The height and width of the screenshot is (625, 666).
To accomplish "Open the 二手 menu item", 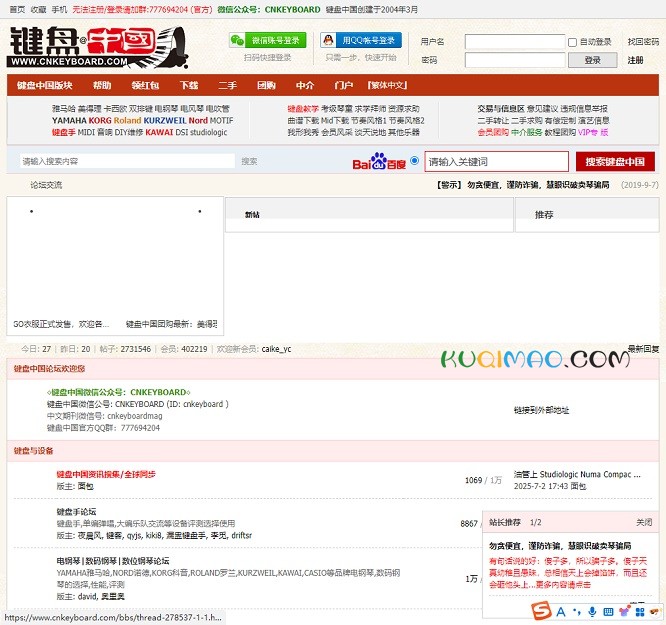I will pos(228,85).
